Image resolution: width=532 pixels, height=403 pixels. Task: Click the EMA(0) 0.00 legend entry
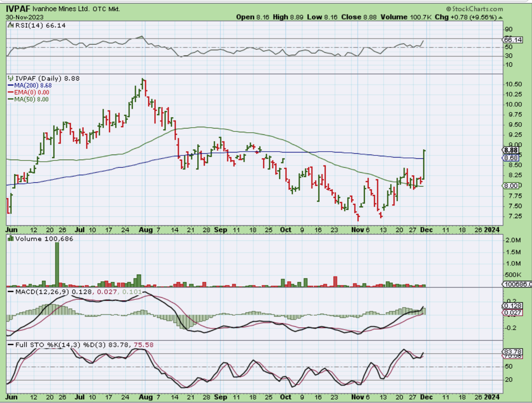pos(32,92)
